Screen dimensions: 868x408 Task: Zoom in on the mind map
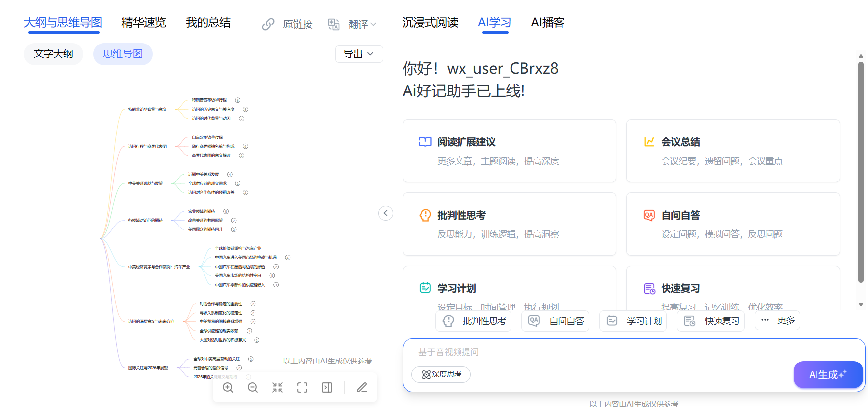[x=228, y=388]
